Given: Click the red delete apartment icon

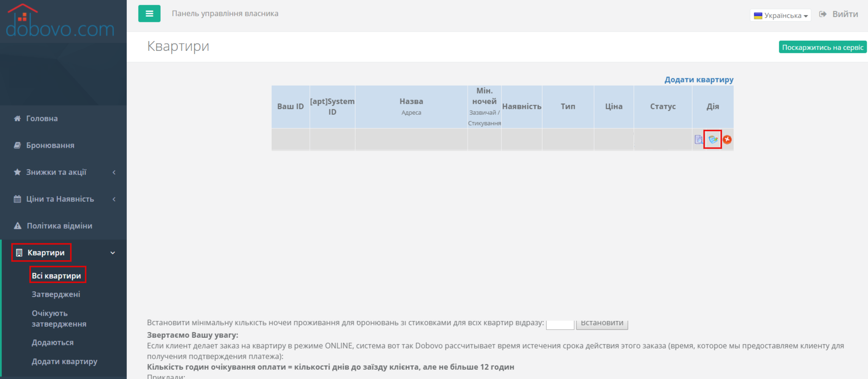Looking at the screenshot, I should (x=727, y=139).
